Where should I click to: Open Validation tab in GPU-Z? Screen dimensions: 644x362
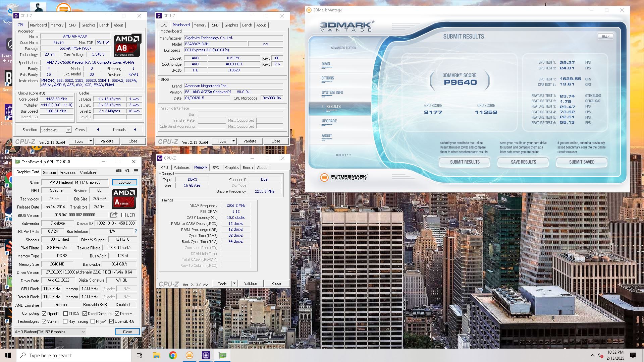88,173
